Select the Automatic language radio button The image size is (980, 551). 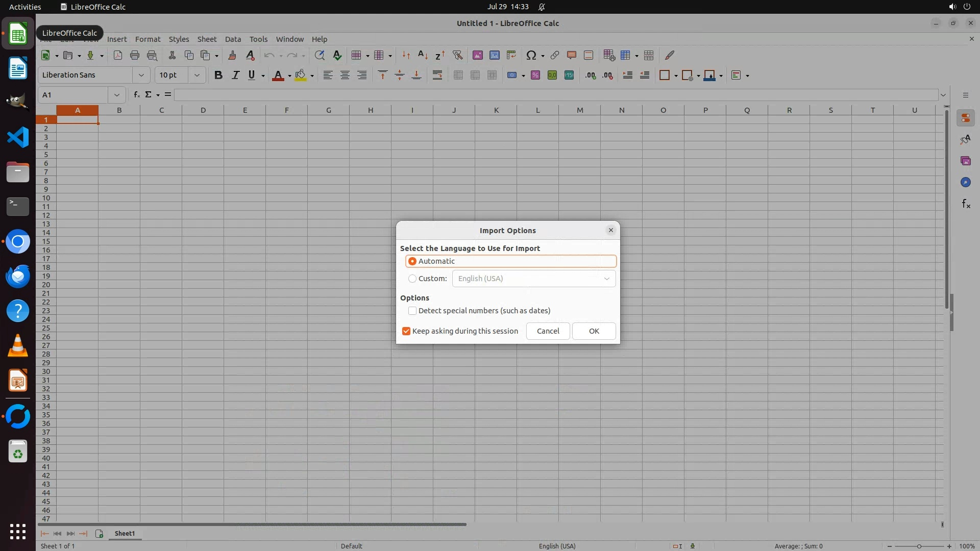point(412,261)
